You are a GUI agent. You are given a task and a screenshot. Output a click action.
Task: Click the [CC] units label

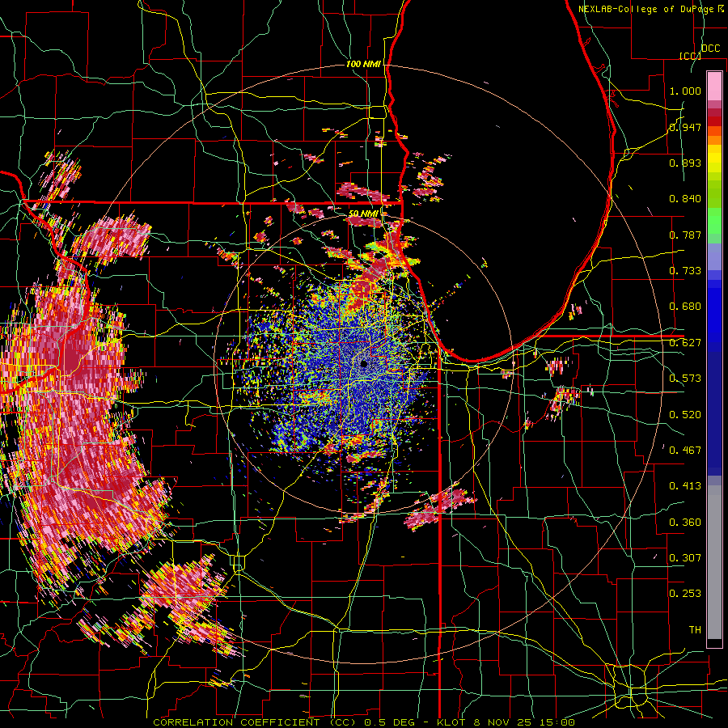690,56
